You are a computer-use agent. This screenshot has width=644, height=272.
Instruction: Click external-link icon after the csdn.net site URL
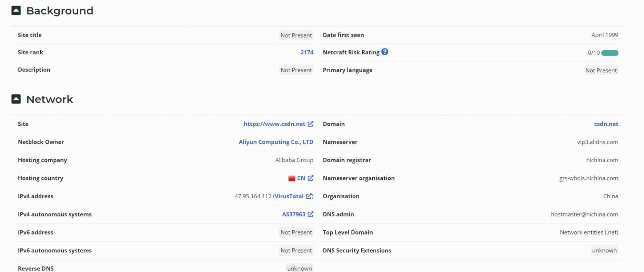point(311,124)
